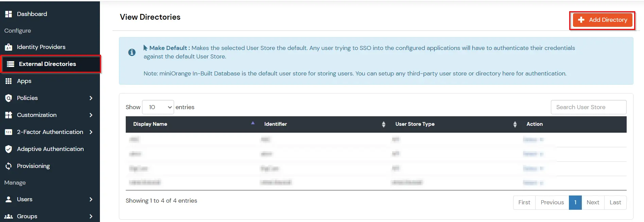This screenshot has width=644, height=222.
Task: Focus the Search User Store field
Action: coord(589,107)
